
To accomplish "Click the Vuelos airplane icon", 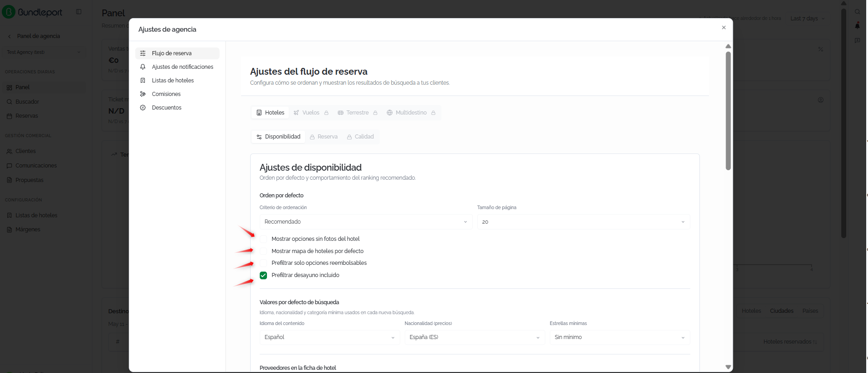I will (296, 113).
